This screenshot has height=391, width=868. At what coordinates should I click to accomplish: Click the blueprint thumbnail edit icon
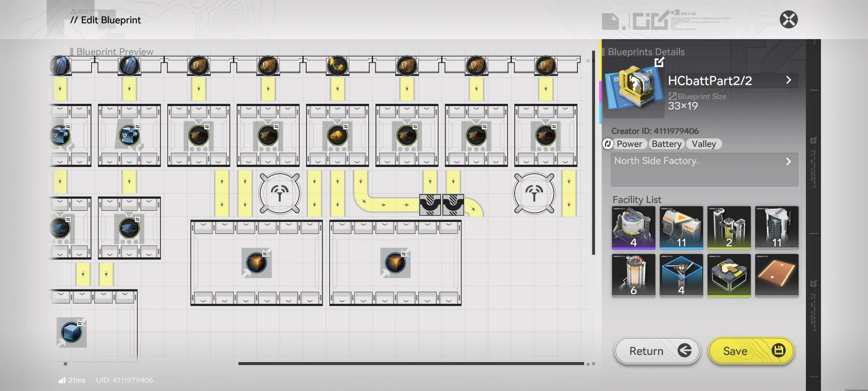(659, 62)
